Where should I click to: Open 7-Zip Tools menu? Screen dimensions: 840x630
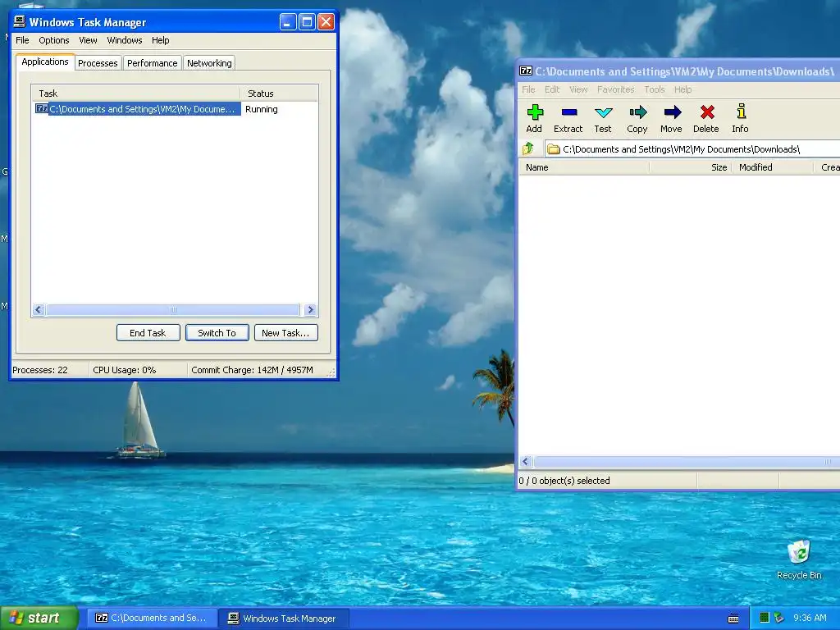point(654,89)
